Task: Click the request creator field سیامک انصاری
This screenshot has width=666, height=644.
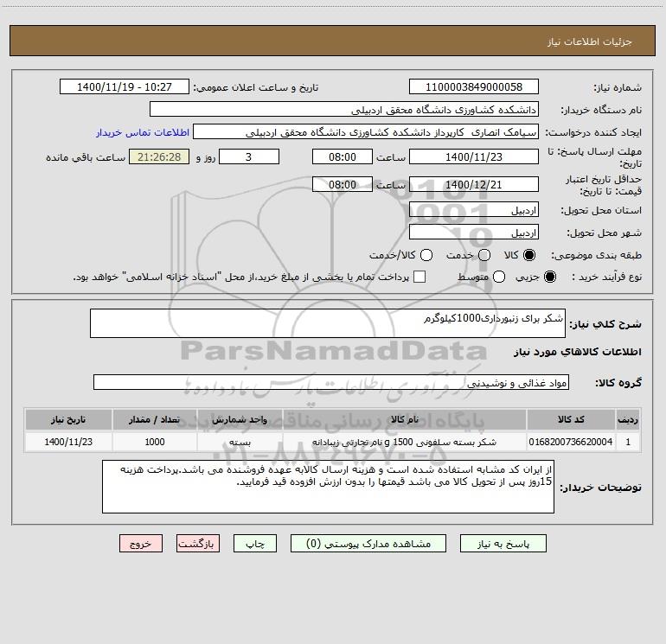Action: (x=366, y=131)
